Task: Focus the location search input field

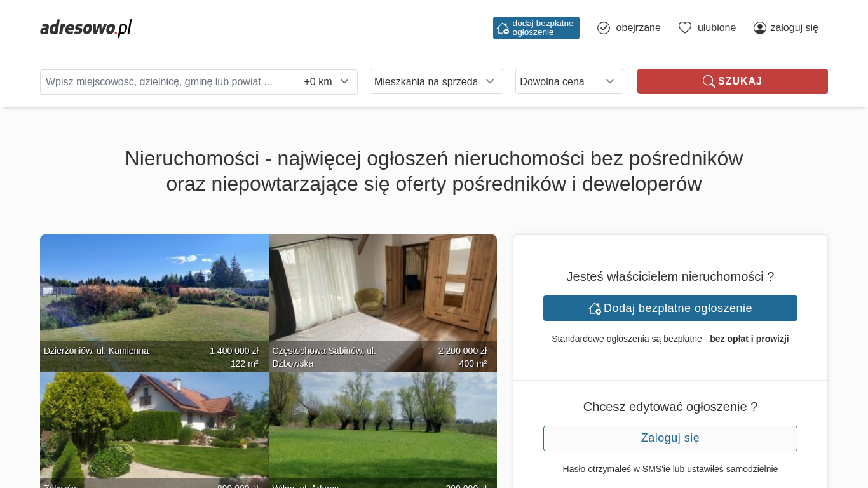Action: (168, 82)
